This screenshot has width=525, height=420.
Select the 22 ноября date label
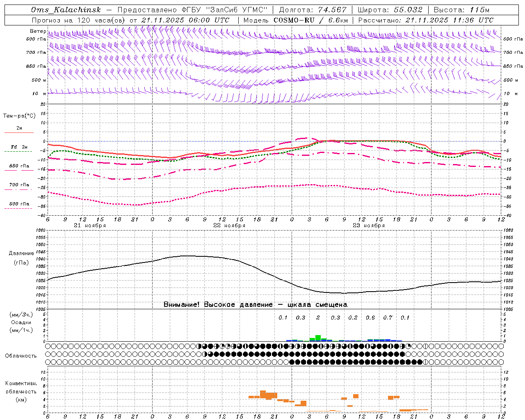(x=229, y=226)
